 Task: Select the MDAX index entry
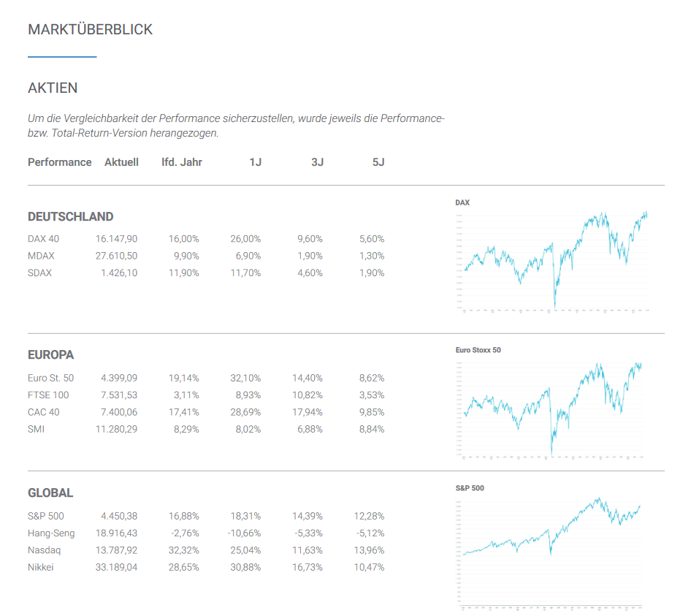pos(42,256)
